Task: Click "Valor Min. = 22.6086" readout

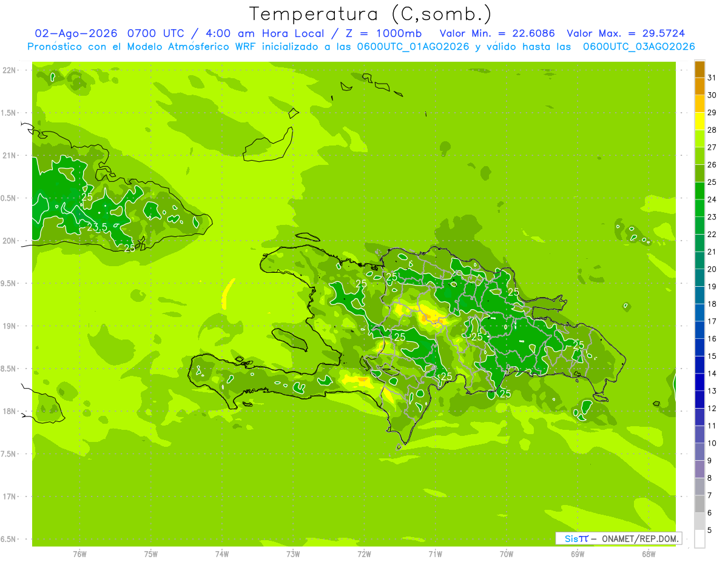Action: click(497, 33)
